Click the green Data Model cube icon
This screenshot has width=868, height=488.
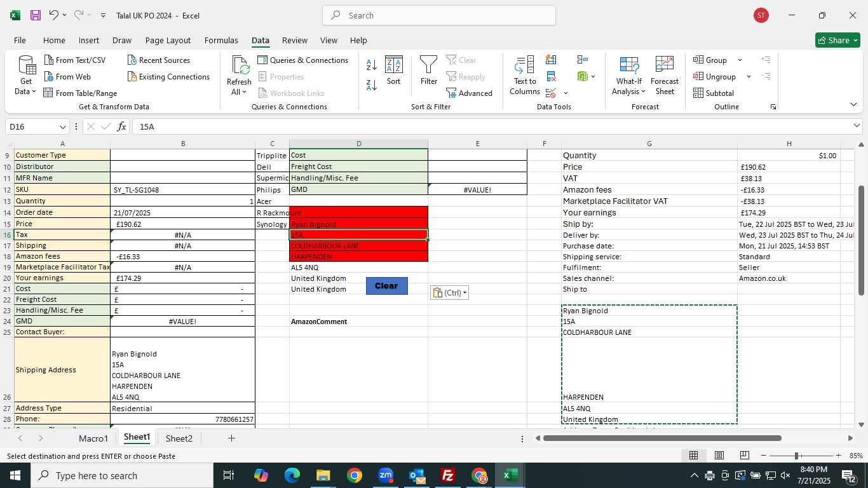tap(582, 77)
